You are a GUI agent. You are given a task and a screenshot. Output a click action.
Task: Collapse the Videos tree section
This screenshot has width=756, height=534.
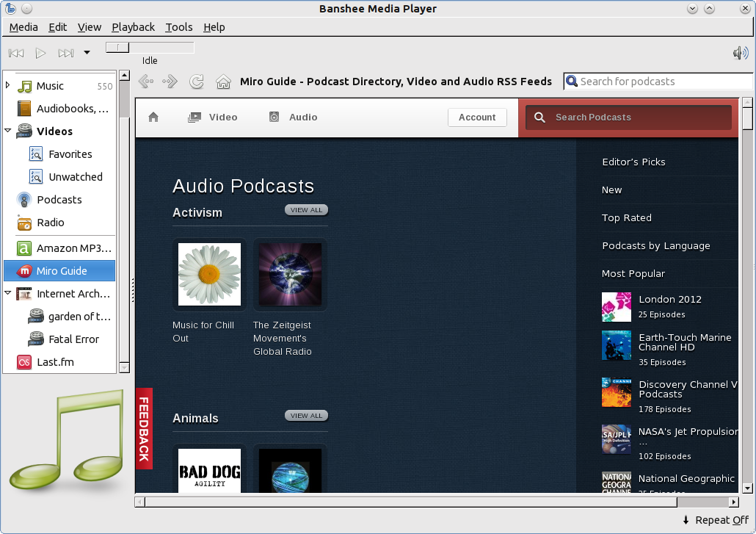(8, 130)
